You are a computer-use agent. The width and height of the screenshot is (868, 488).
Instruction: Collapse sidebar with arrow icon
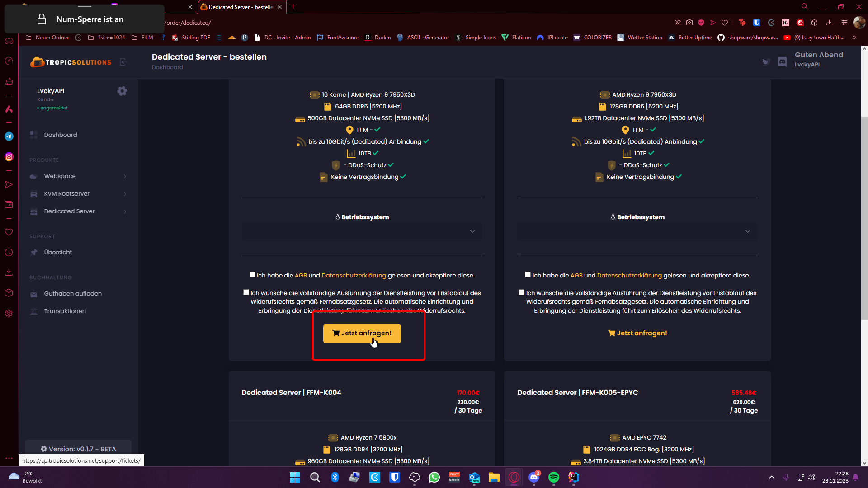click(123, 62)
